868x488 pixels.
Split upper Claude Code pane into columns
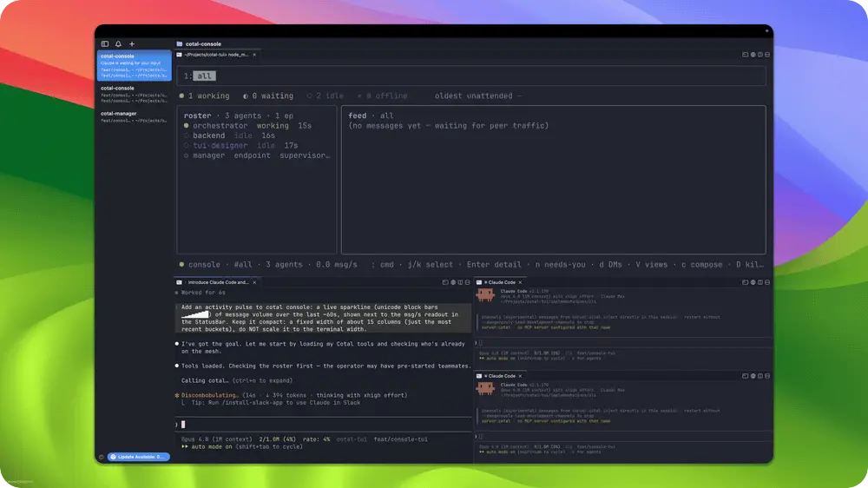[x=760, y=282]
